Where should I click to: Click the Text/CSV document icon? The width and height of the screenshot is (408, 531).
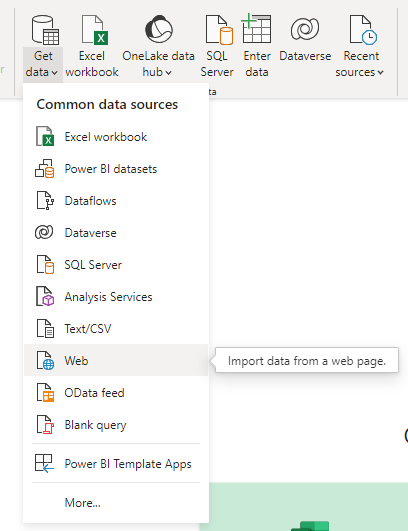point(45,328)
